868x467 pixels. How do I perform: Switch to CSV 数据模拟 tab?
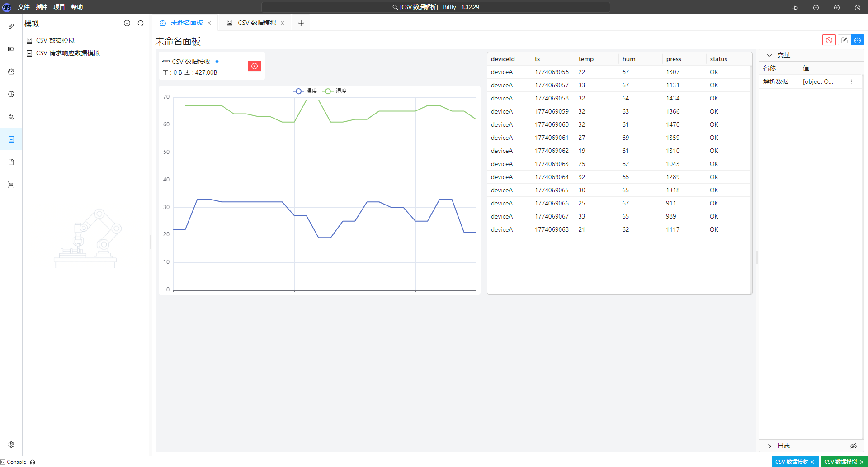(256, 23)
